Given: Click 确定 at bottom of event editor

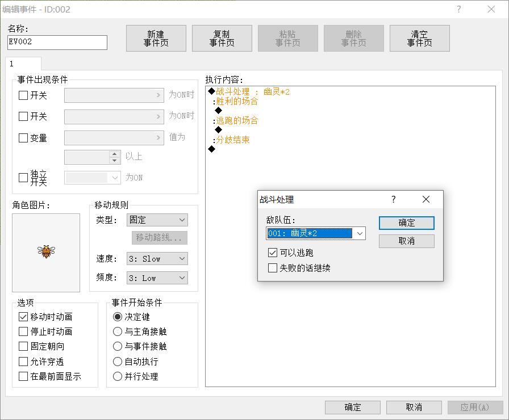Looking at the screenshot, I should pos(353,408).
